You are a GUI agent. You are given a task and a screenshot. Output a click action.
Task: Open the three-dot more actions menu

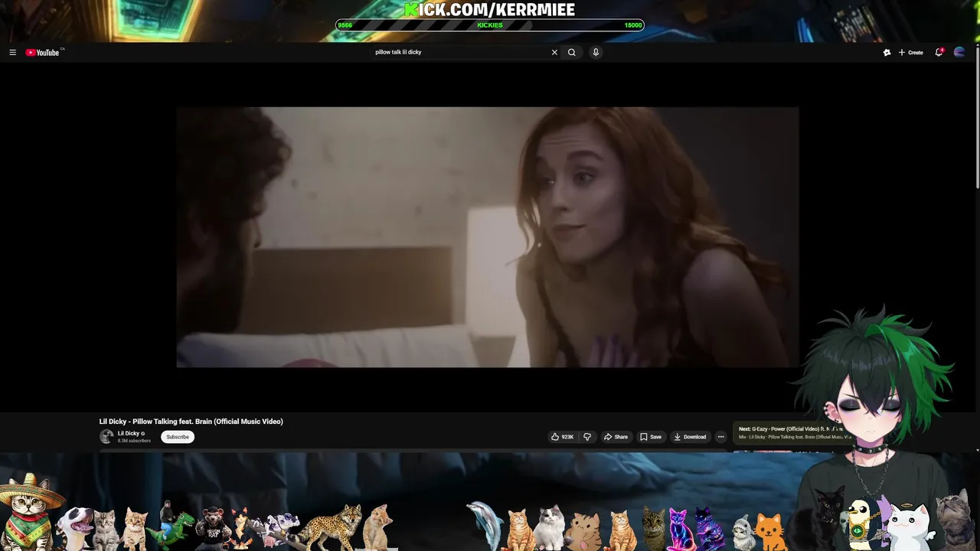click(720, 437)
